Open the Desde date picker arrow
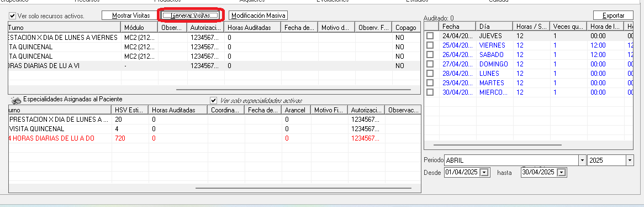Screen dimensions: 644x207 click(x=485, y=173)
